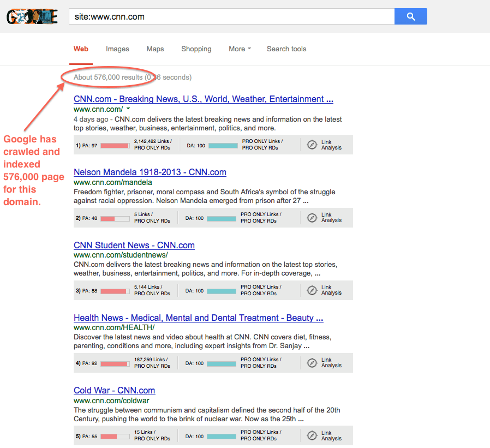Click the '5,144 Links' text

point(148,287)
